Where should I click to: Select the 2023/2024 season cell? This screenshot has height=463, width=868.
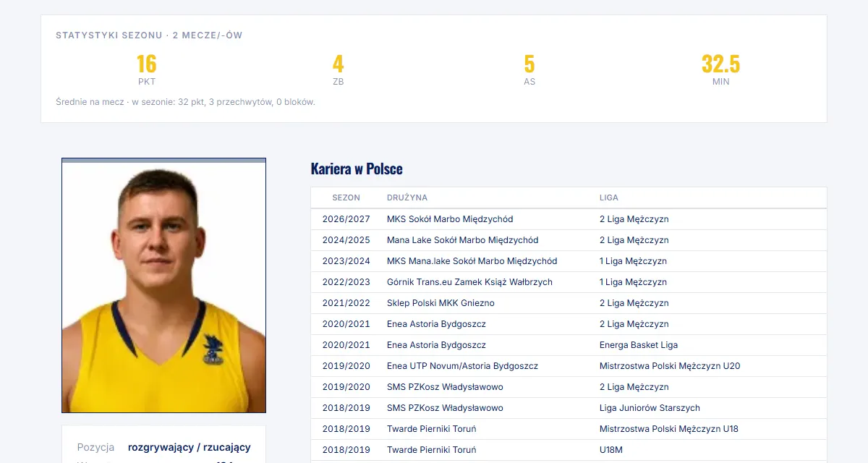346,261
